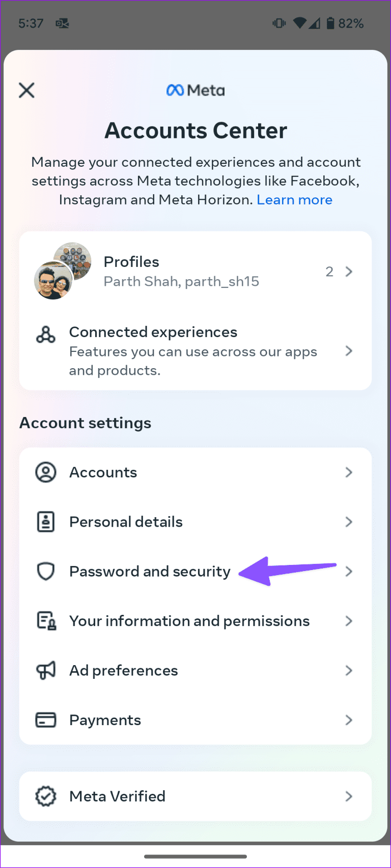Select the Password and security shield icon
This screenshot has width=391, height=868.
pos(46,571)
